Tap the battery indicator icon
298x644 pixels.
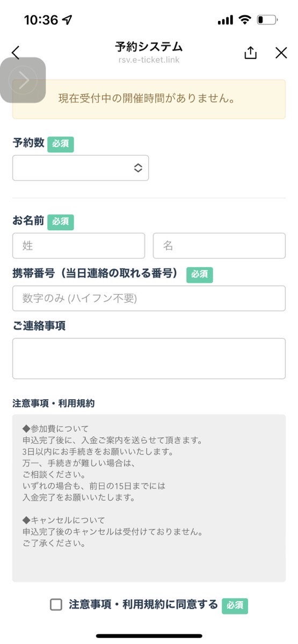[x=267, y=20]
